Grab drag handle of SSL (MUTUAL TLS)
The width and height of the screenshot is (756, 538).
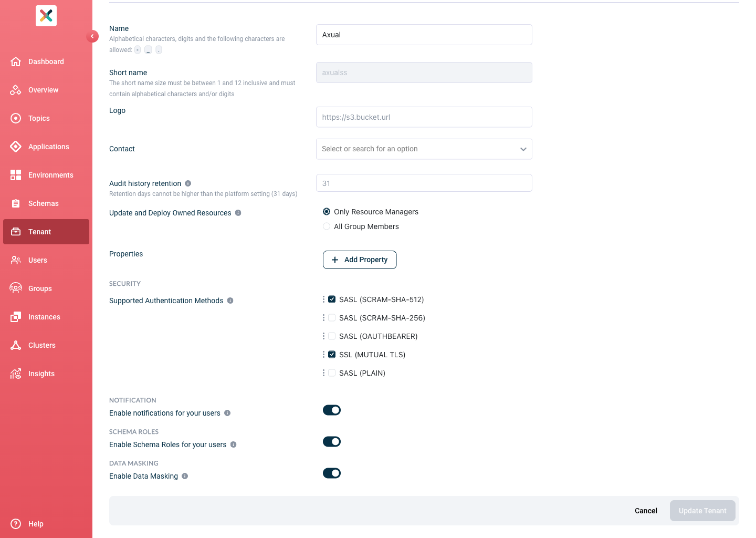323,355
